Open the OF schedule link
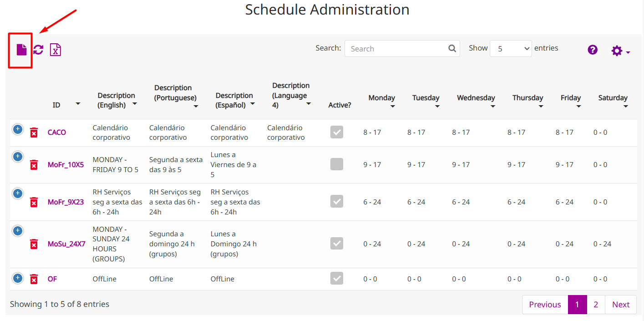This screenshot has width=644, height=321. point(52,279)
